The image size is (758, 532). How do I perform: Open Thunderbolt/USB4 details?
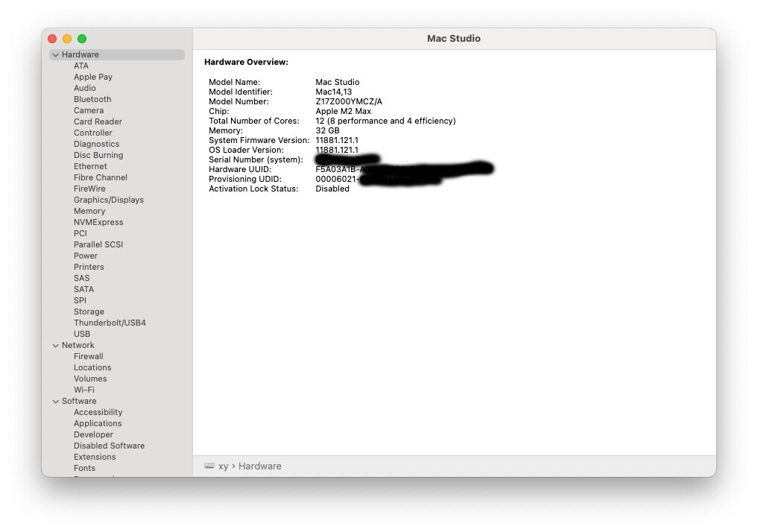(x=110, y=323)
